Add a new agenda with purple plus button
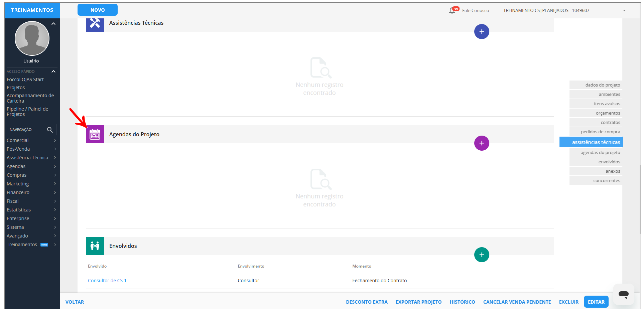 pos(481,143)
